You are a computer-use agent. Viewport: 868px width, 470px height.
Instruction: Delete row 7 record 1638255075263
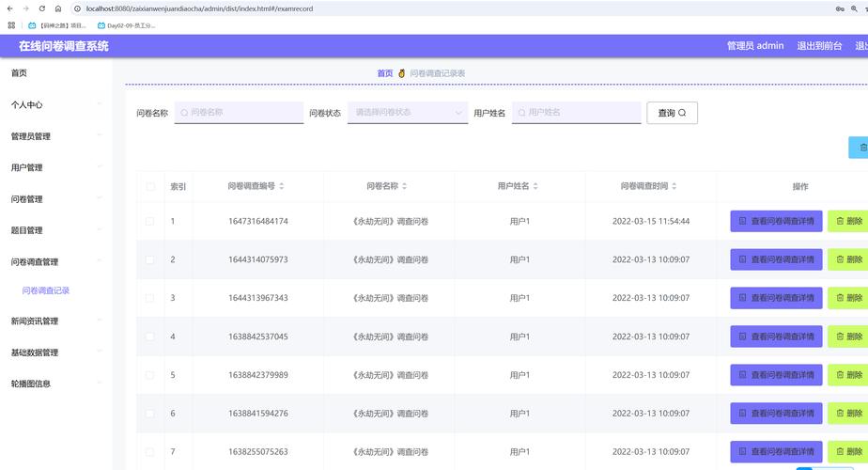848,452
